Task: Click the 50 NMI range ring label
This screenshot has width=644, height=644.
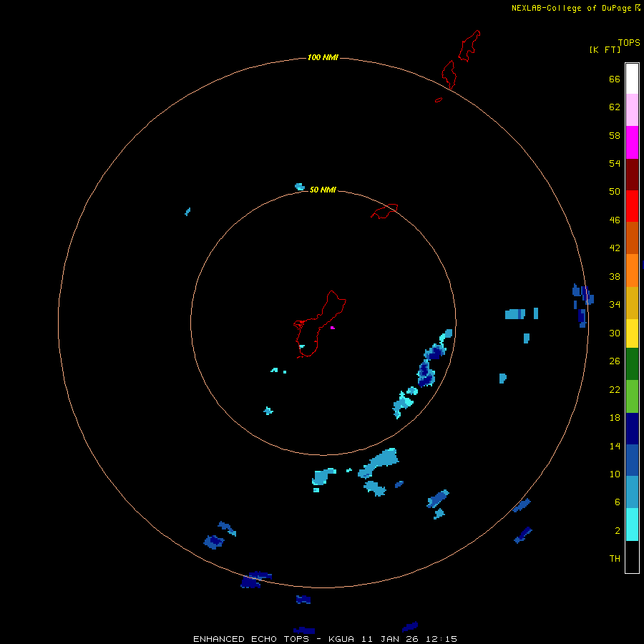Action: [x=323, y=190]
